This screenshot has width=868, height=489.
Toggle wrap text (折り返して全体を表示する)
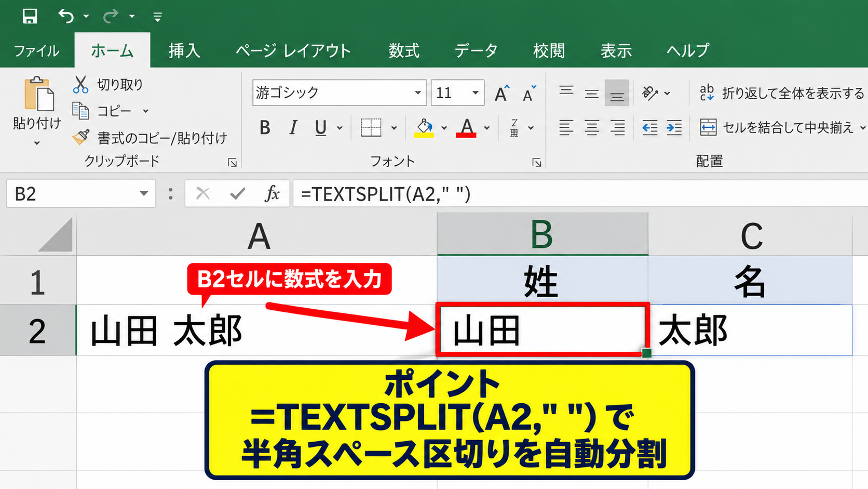pyautogui.click(x=781, y=94)
